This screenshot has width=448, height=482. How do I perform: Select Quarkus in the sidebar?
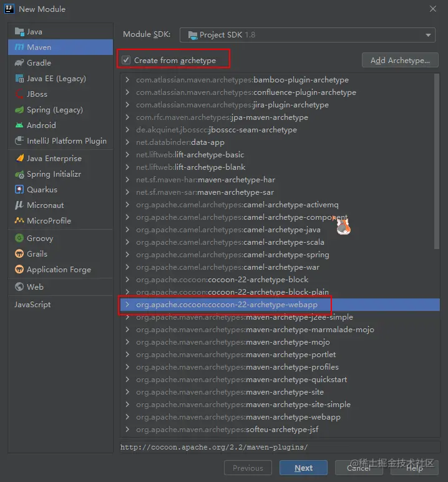pyautogui.click(x=61, y=189)
